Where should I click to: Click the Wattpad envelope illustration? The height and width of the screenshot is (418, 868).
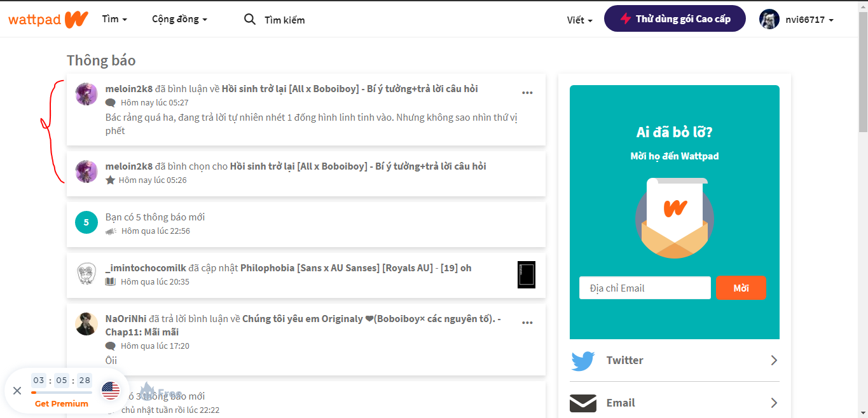pyautogui.click(x=675, y=219)
